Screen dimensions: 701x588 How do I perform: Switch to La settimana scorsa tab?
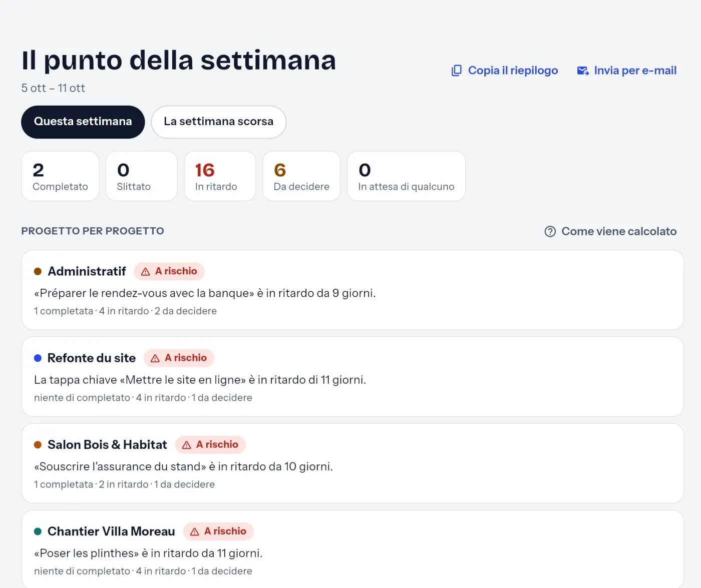coord(219,122)
